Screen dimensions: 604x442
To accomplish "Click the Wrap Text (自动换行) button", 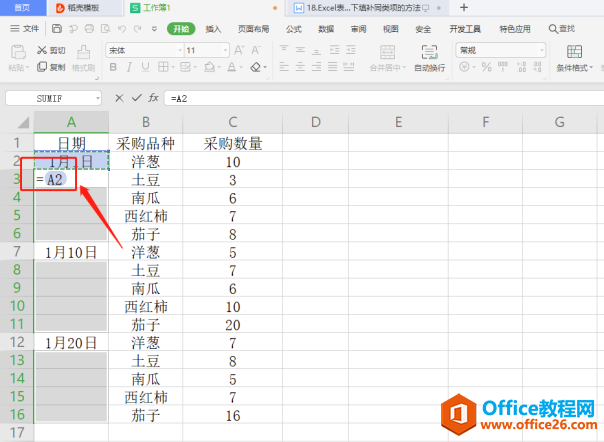I will point(430,58).
